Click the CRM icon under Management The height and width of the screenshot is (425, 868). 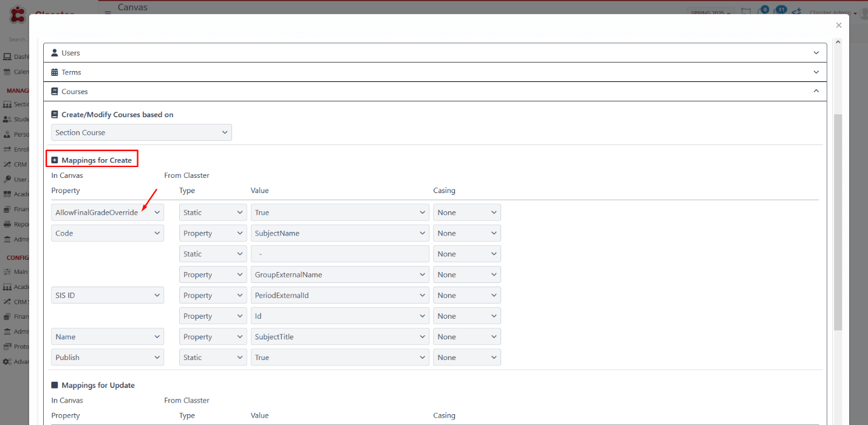[7, 165]
